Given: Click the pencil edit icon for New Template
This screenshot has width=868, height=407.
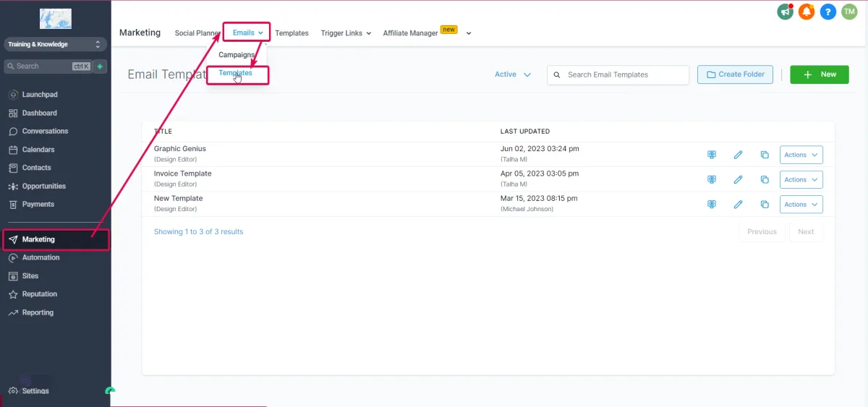Looking at the screenshot, I should point(738,205).
